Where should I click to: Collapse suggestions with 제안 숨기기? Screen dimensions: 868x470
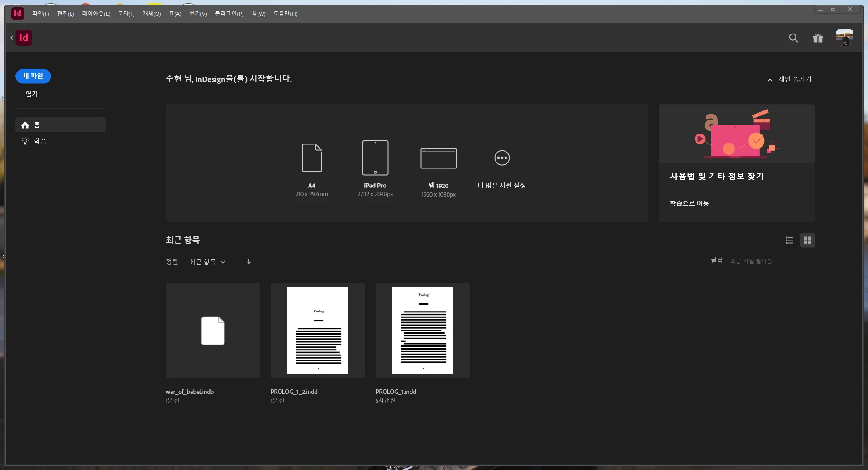789,79
